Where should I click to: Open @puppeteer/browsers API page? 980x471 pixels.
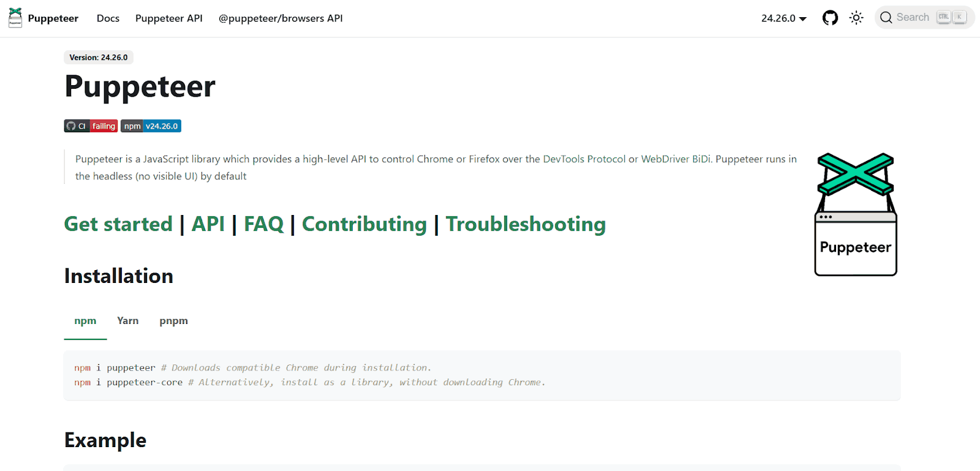281,18
